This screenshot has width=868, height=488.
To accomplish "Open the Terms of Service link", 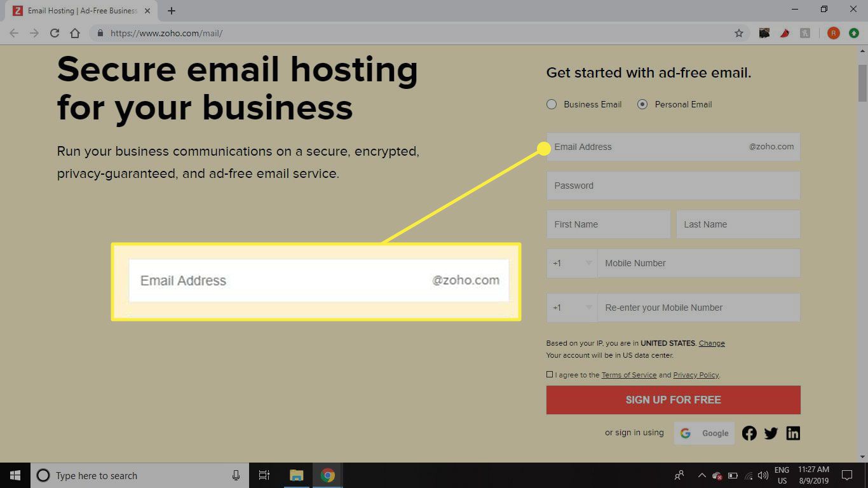I will point(629,375).
